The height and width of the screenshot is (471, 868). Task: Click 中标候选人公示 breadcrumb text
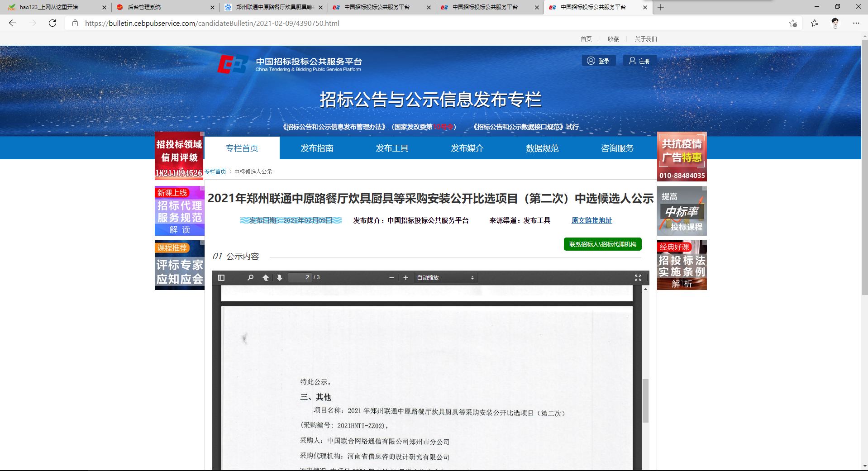coord(253,171)
